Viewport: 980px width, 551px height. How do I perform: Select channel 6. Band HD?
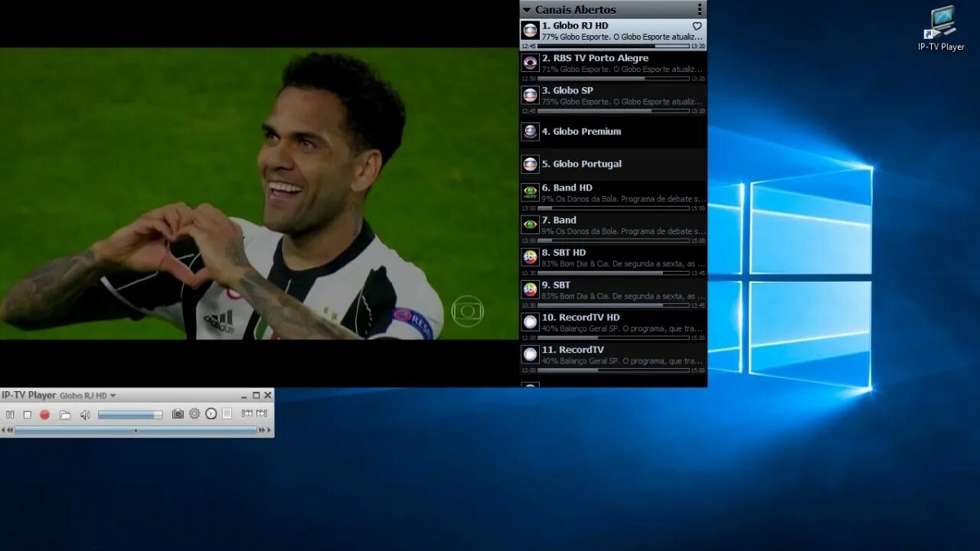click(x=613, y=197)
